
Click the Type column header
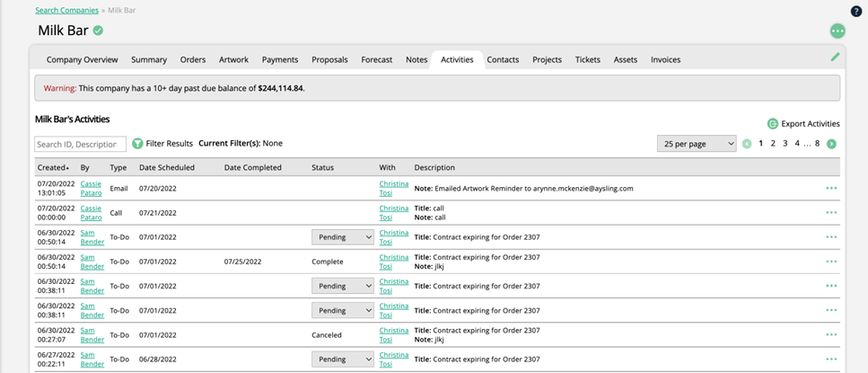(118, 167)
